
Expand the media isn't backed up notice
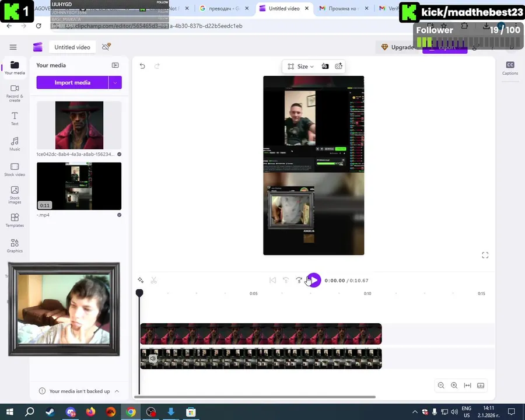pyautogui.click(x=117, y=391)
